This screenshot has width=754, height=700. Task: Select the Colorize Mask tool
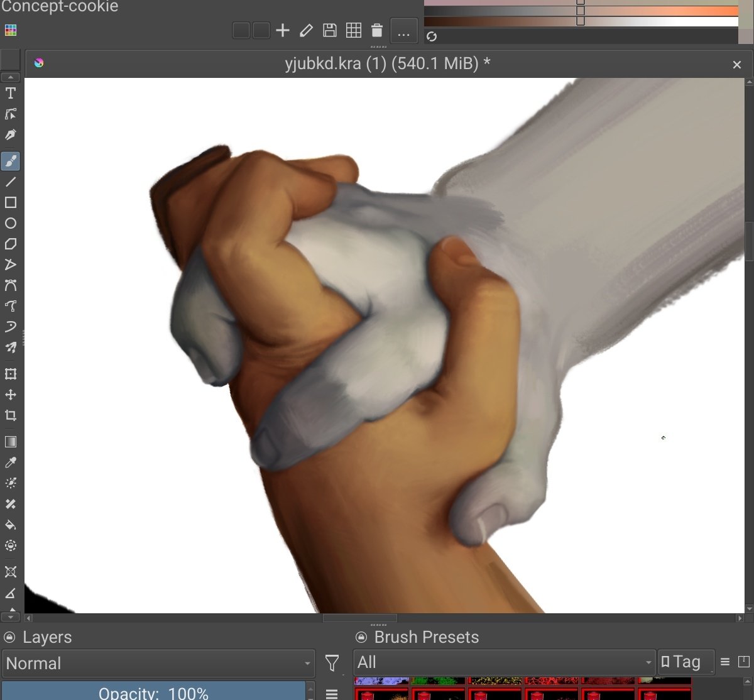click(11, 483)
